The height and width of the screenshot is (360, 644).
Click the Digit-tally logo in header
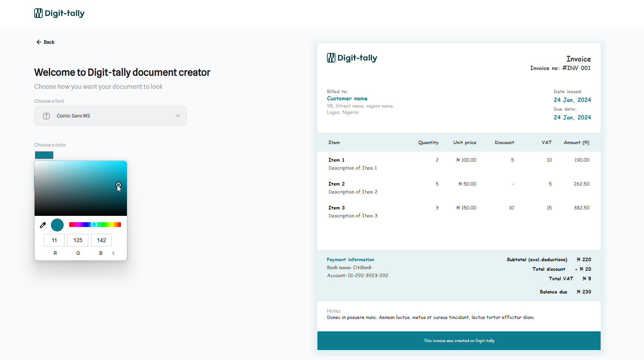pos(59,13)
